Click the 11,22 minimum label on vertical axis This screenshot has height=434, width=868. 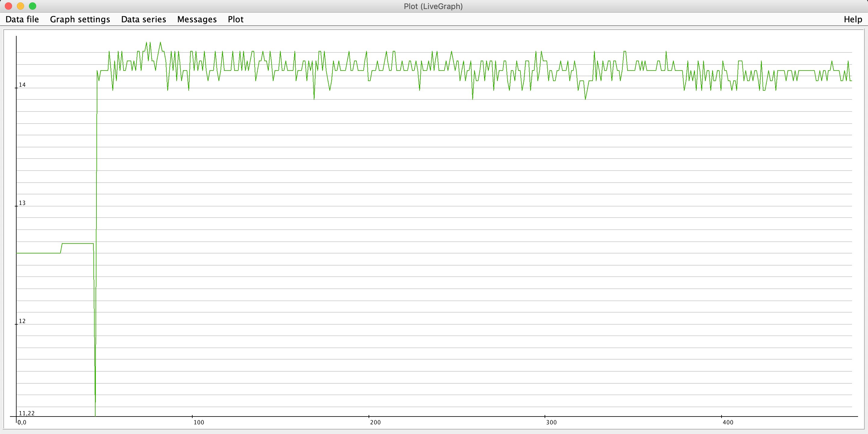pos(27,414)
